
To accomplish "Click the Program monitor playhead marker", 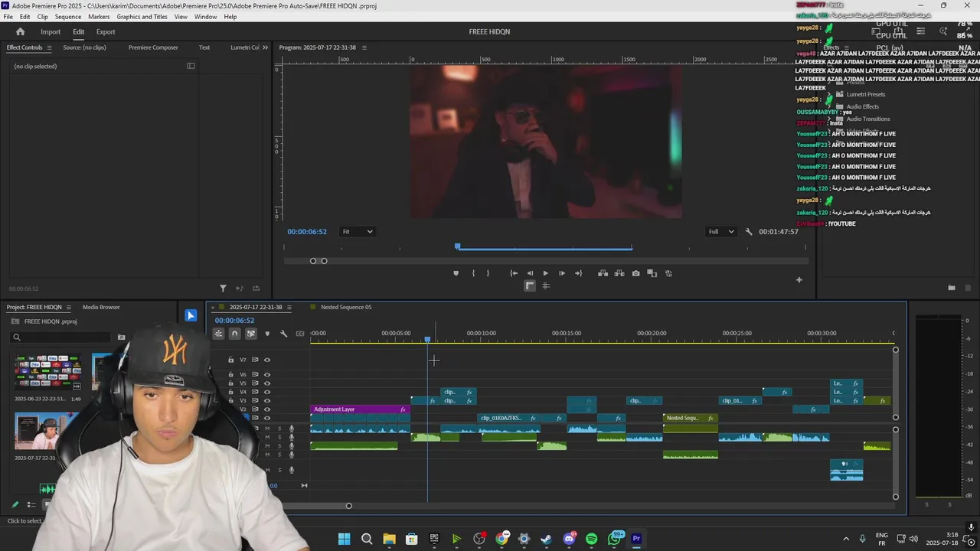I will (457, 246).
